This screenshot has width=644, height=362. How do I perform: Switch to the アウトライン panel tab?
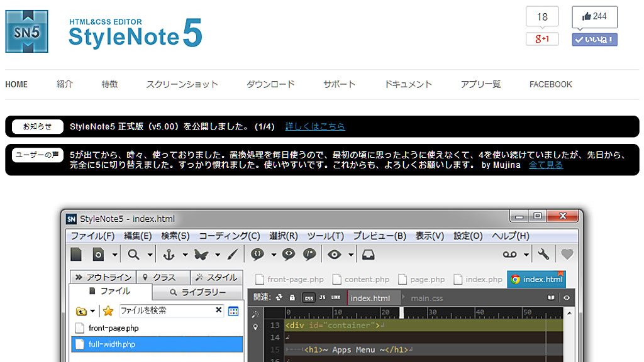(x=103, y=277)
